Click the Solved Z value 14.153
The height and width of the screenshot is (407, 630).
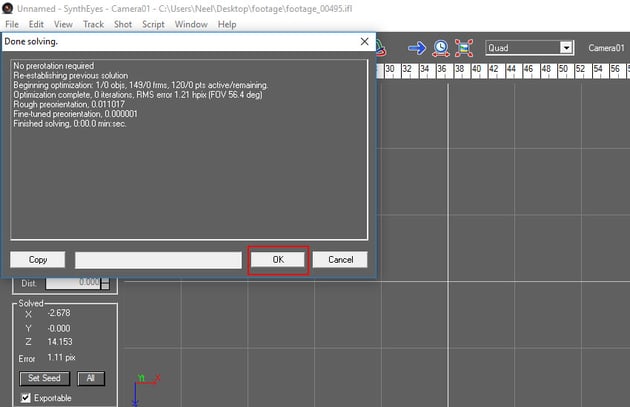tap(60, 342)
